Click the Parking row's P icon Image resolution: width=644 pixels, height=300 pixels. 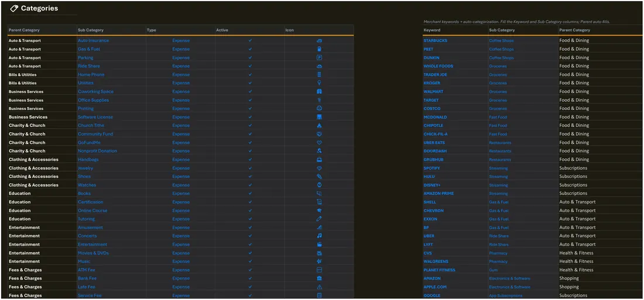[x=319, y=57]
